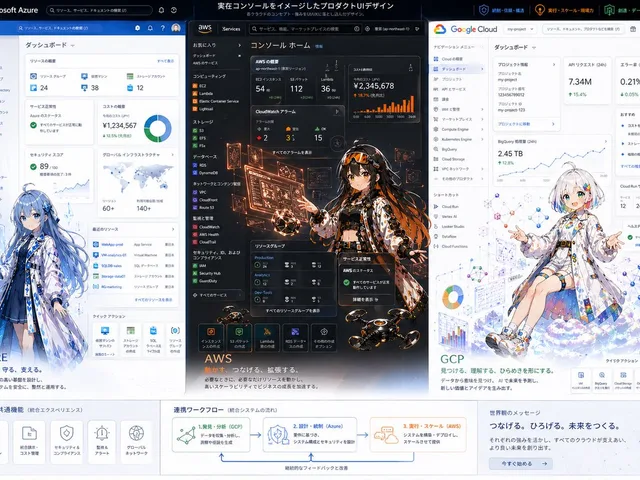Screen dimensions: 640x480
Task: Open VPC in the AWS sidebar
Action: pyautogui.click(x=200, y=192)
